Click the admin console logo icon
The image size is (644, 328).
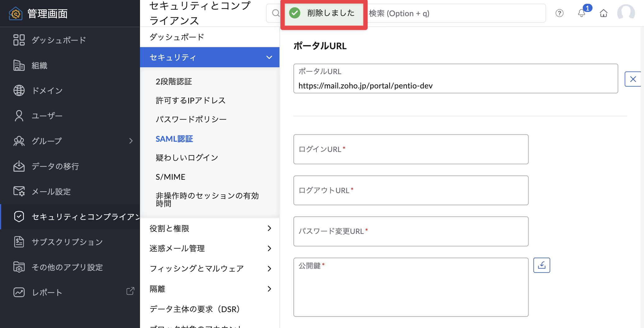click(x=16, y=13)
